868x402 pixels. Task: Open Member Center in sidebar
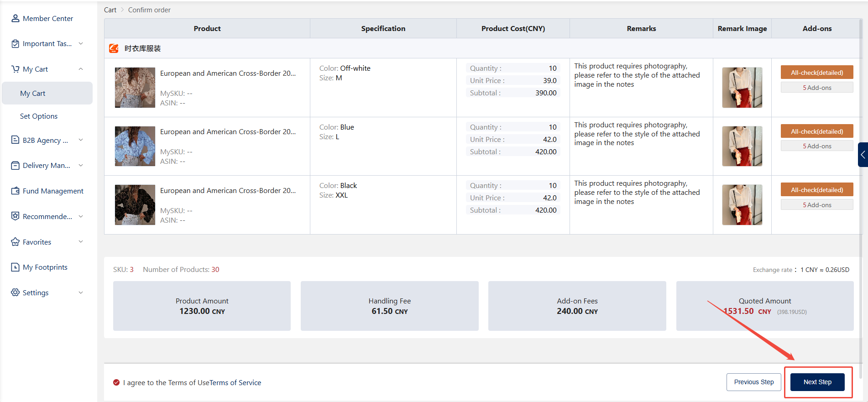[x=47, y=18]
